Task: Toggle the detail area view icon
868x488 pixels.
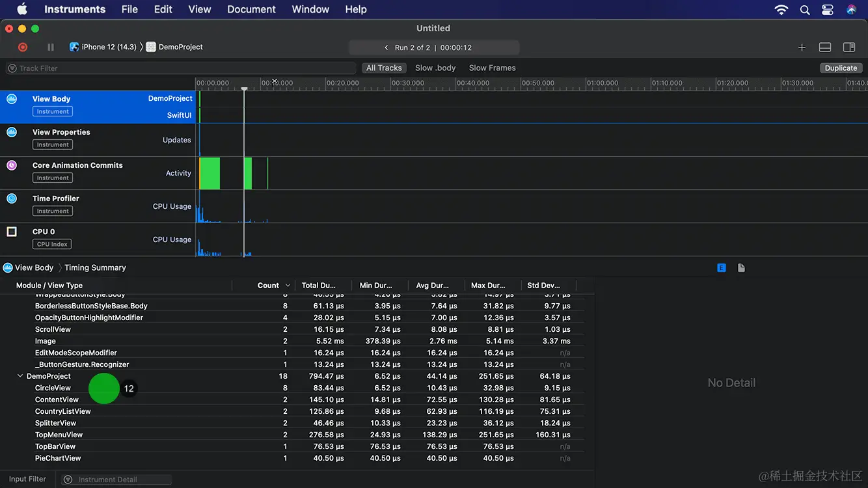Action: coord(825,47)
